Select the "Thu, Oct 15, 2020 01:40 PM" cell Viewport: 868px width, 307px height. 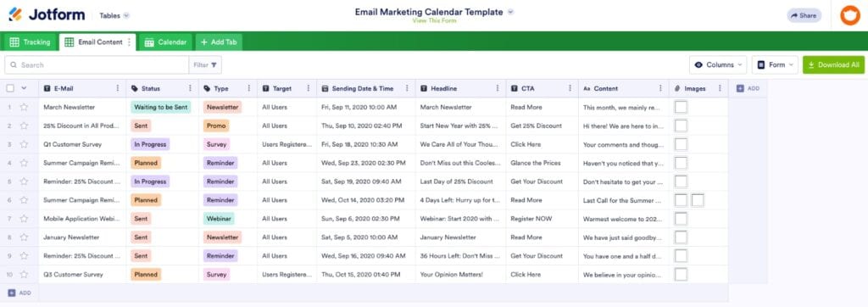coord(366,274)
